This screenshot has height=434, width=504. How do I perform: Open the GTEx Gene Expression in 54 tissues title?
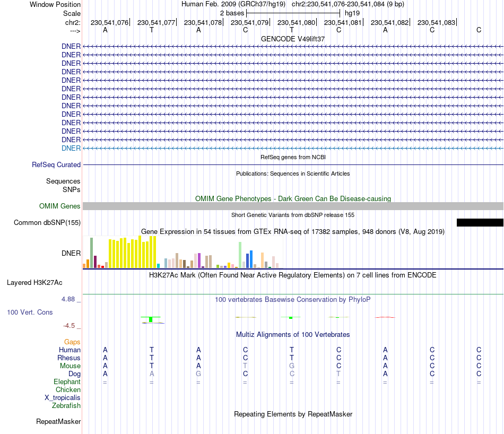[293, 231]
